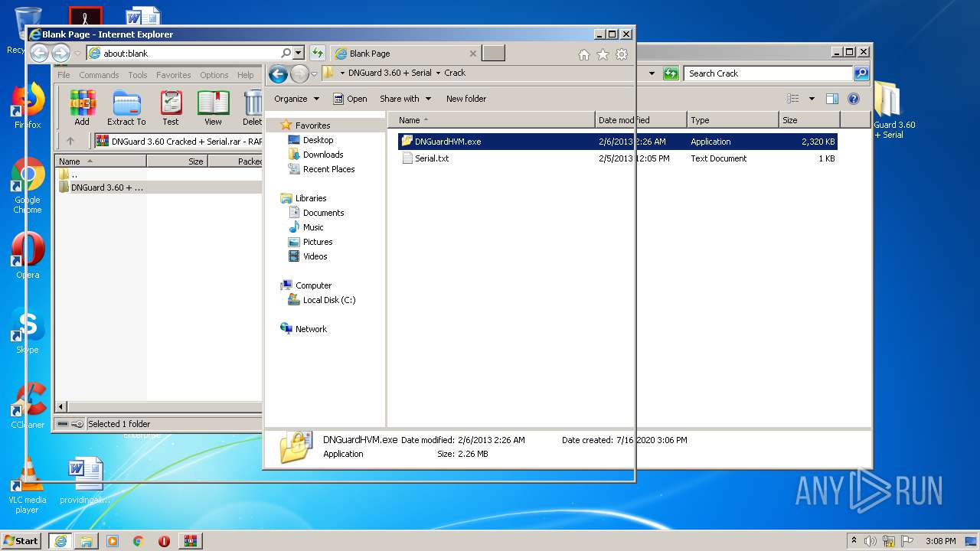Click the taskbar volume speaker icon
This screenshot has width=980, height=551.
click(871, 541)
